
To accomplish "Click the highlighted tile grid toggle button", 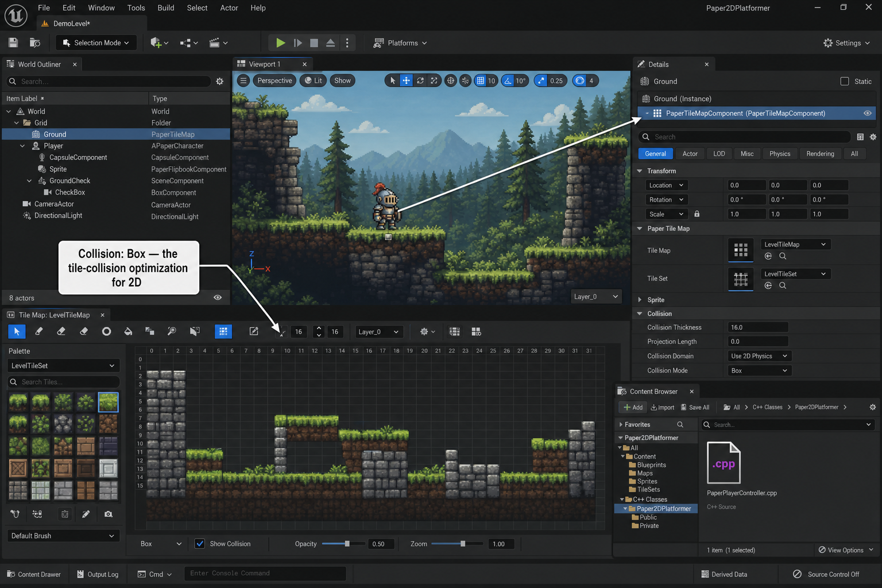I will [223, 331].
